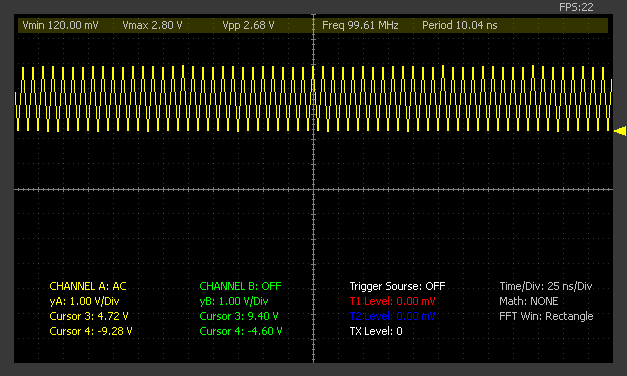
Task: Click the yellow ground level marker arrow
Action: pyautogui.click(x=620, y=131)
